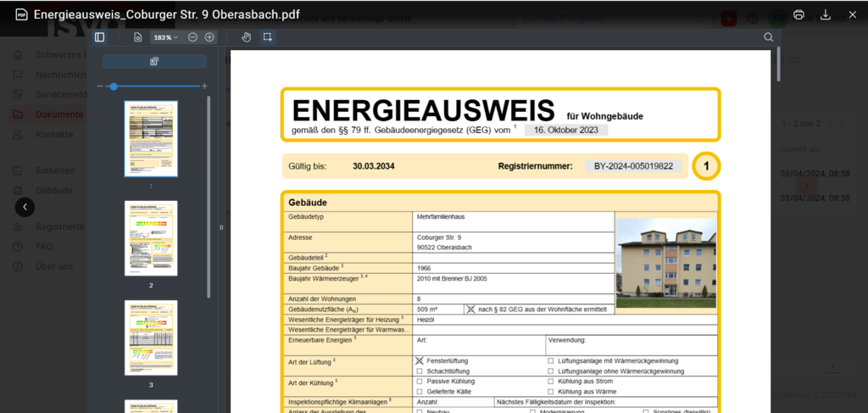This screenshot has width=868, height=413.
Task: Click the Fensterlüftung checkbox in the document
Action: click(420, 360)
